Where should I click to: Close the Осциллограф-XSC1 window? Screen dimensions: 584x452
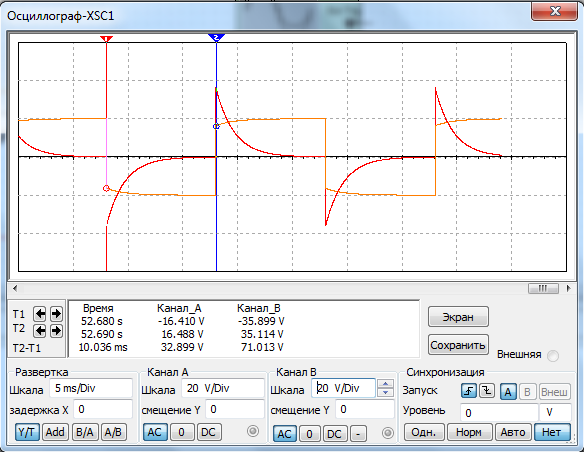555,11
